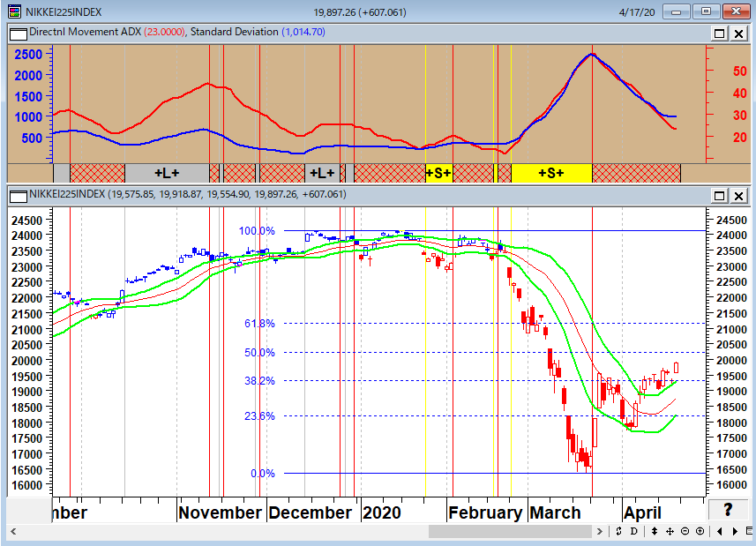Click the solid left arrow icon
756x546 pixels.
(719, 531)
